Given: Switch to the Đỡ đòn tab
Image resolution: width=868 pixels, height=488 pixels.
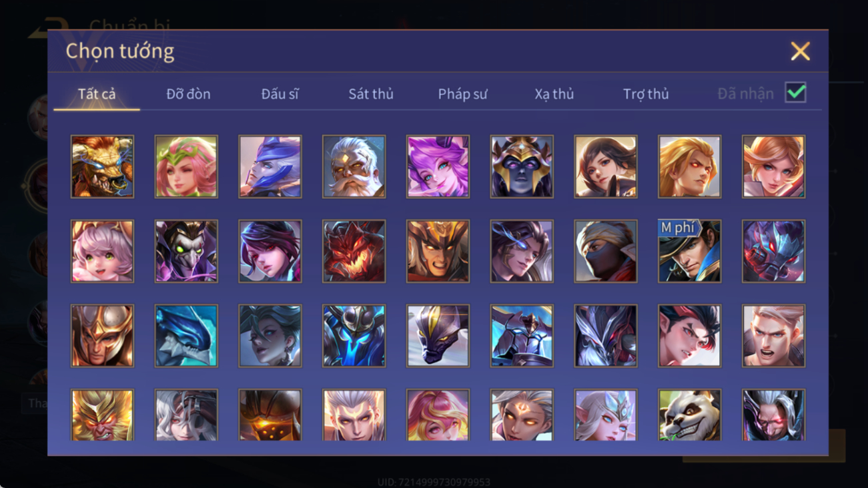Looking at the screenshot, I should [188, 94].
